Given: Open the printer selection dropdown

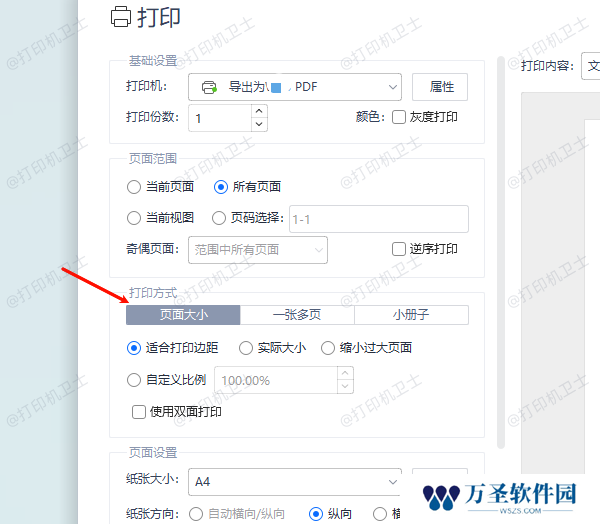Looking at the screenshot, I should click(x=295, y=87).
